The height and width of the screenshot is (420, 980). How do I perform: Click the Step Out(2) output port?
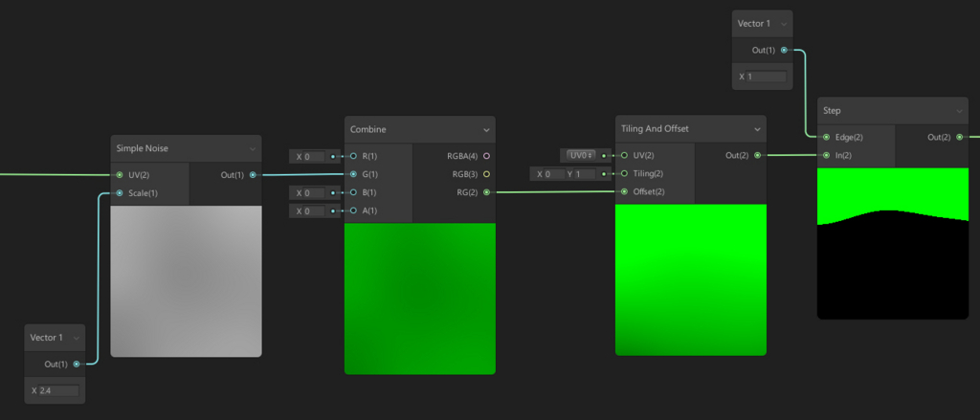pos(959,137)
